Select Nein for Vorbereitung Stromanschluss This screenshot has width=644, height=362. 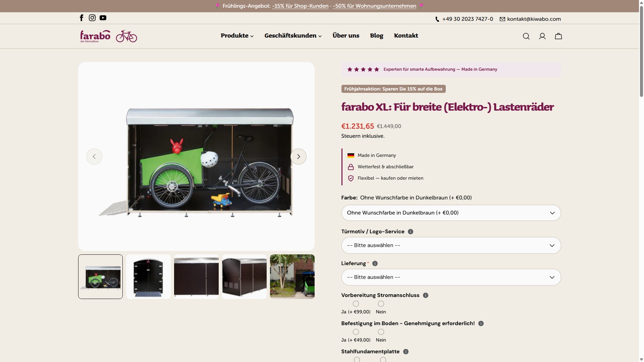pos(381,304)
